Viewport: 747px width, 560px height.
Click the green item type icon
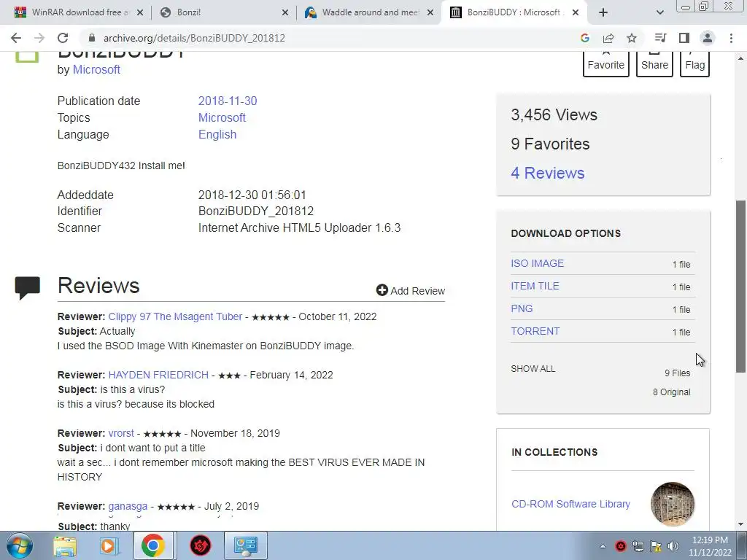[x=27, y=57]
